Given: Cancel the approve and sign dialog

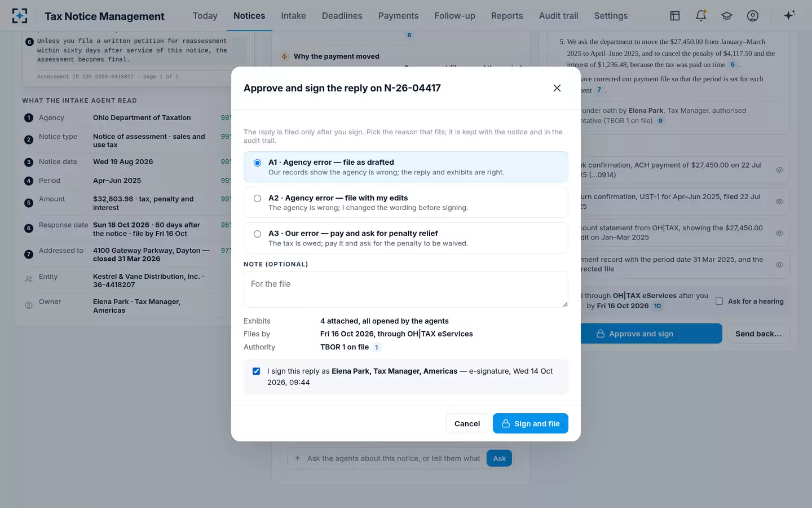Looking at the screenshot, I should coord(467,423).
